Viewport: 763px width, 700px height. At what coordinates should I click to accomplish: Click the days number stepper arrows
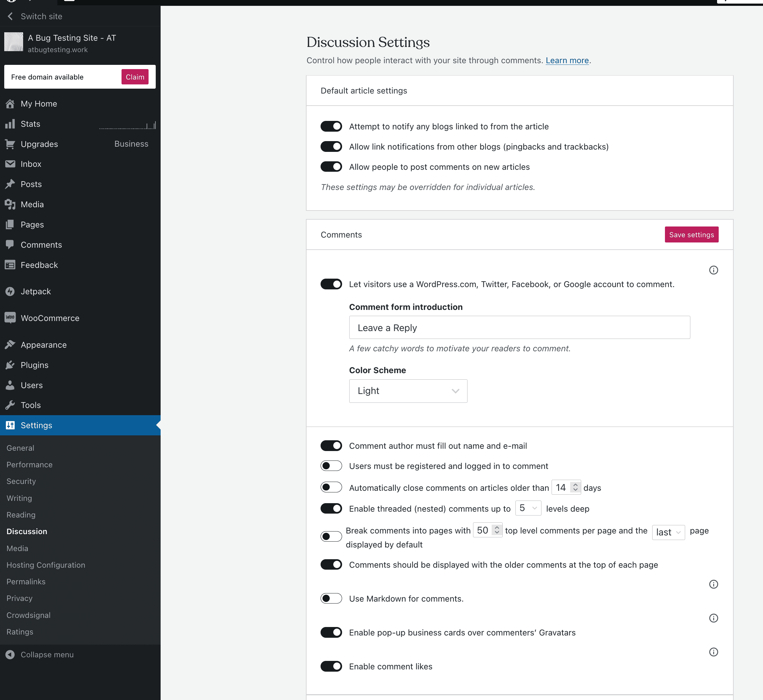575,487
